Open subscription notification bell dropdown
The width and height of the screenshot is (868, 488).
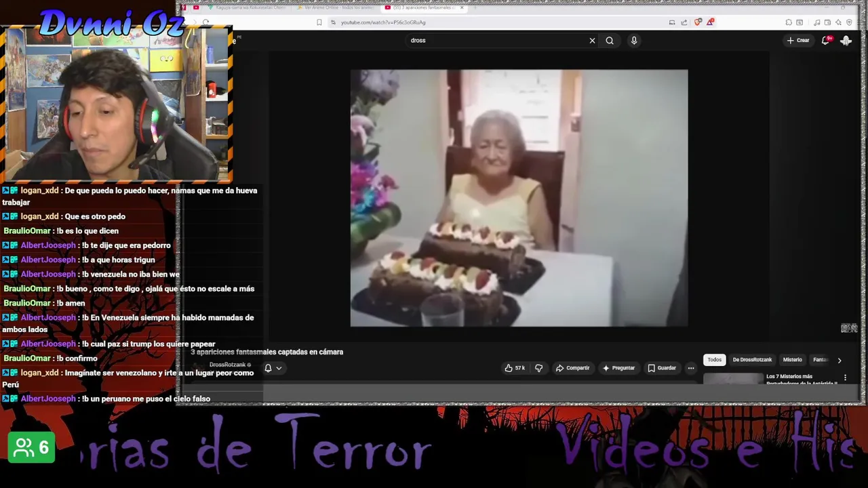273,368
